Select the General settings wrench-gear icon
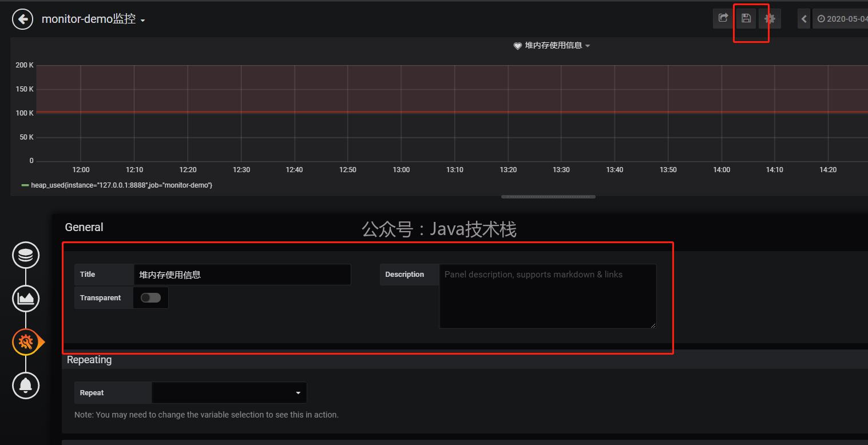868x445 pixels. click(x=26, y=342)
